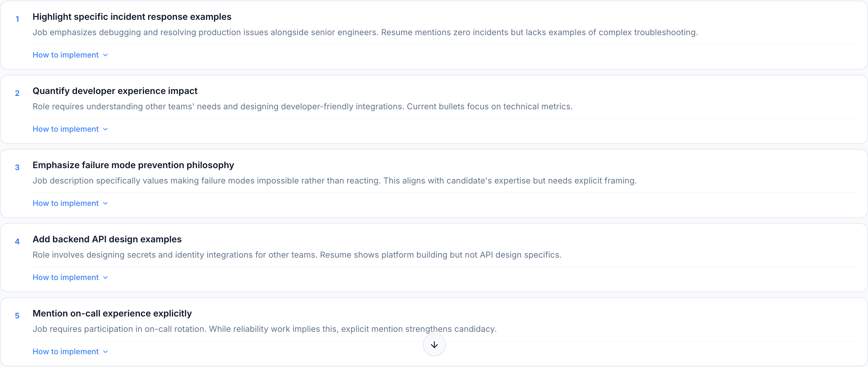Select 'Emphasize failure mode prevention philosophy' heading
The image size is (868, 367).
[x=133, y=165]
